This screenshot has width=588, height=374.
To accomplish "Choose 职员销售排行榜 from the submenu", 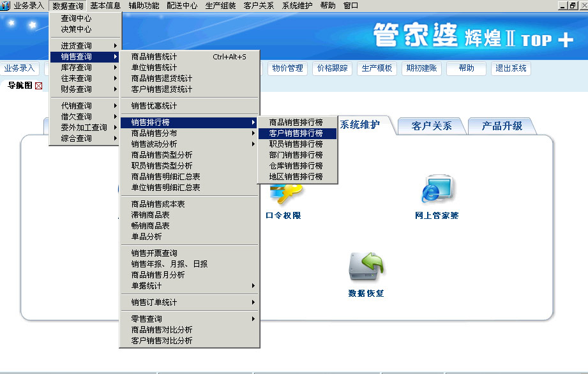I will [298, 144].
